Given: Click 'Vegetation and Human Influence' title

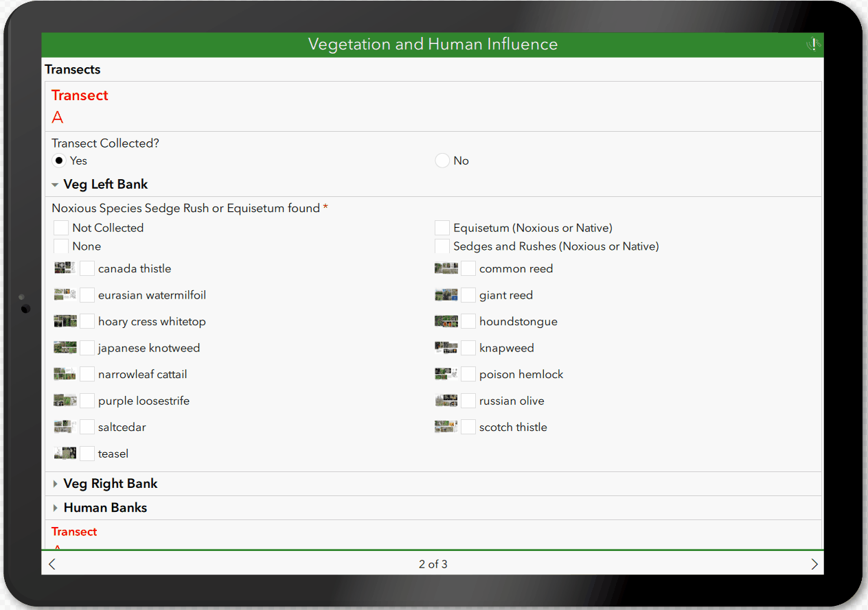Looking at the screenshot, I should coord(433,45).
